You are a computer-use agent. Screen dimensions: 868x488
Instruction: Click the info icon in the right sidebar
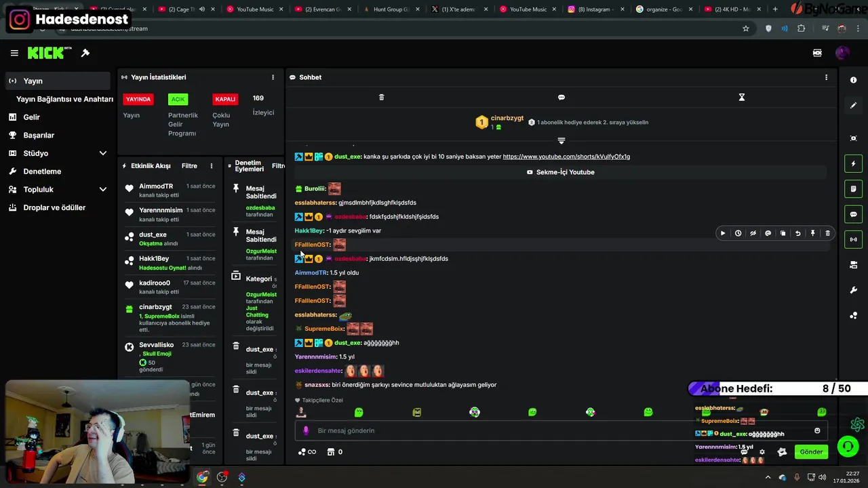coord(853,80)
